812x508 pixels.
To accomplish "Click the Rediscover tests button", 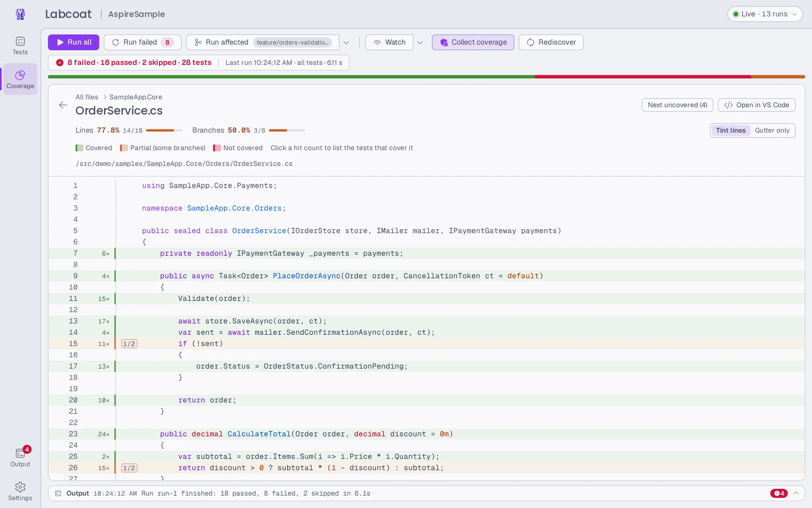I will pos(551,42).
